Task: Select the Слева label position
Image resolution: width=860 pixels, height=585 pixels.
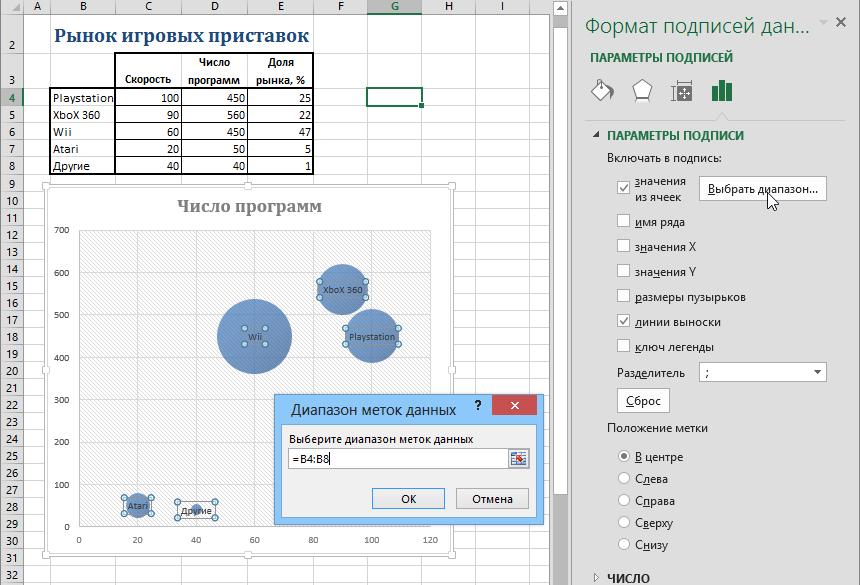Action: tap(624, 478)
